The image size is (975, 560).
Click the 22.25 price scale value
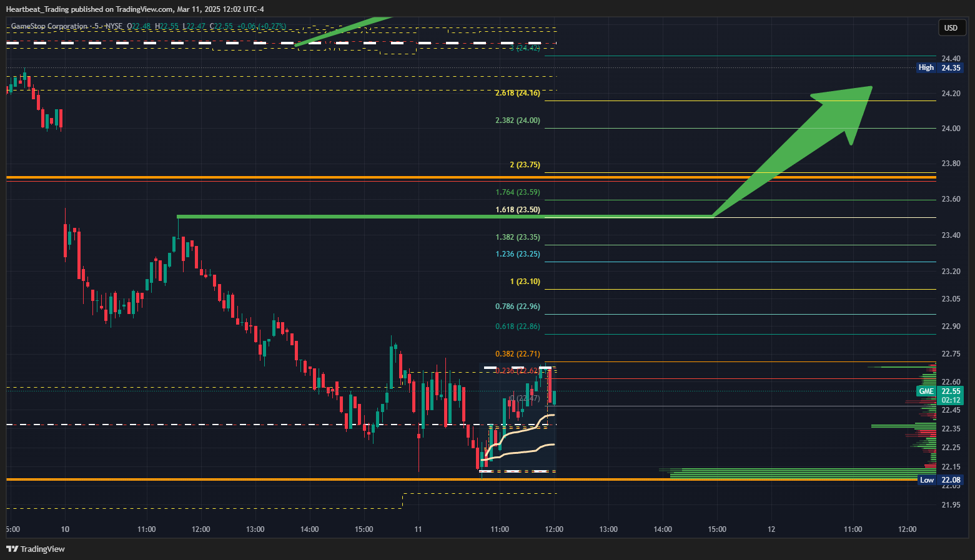click(951, 448)
